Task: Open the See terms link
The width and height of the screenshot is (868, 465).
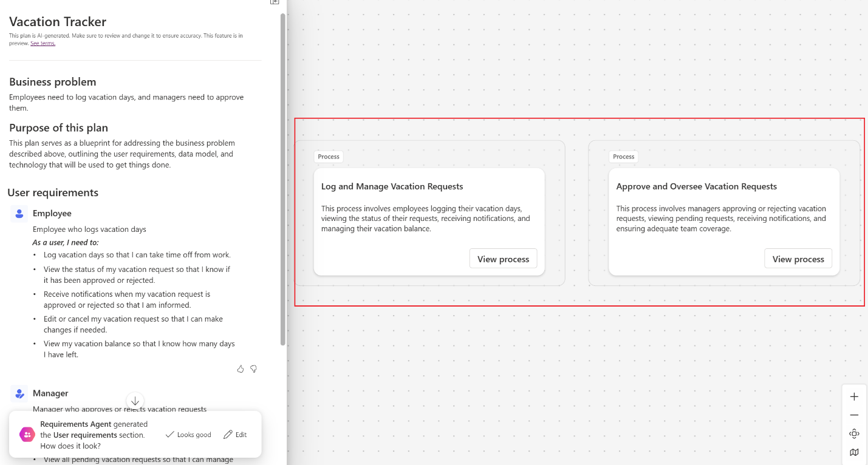Action: 43,43
